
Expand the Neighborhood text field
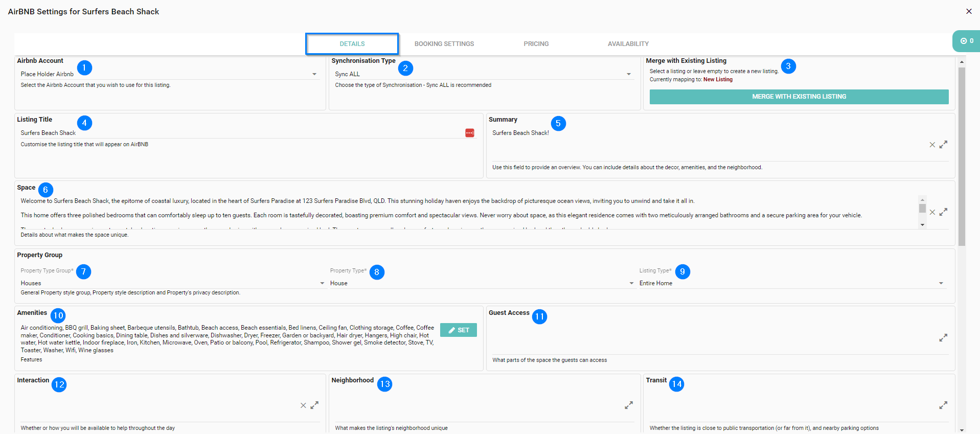[629, 405]
